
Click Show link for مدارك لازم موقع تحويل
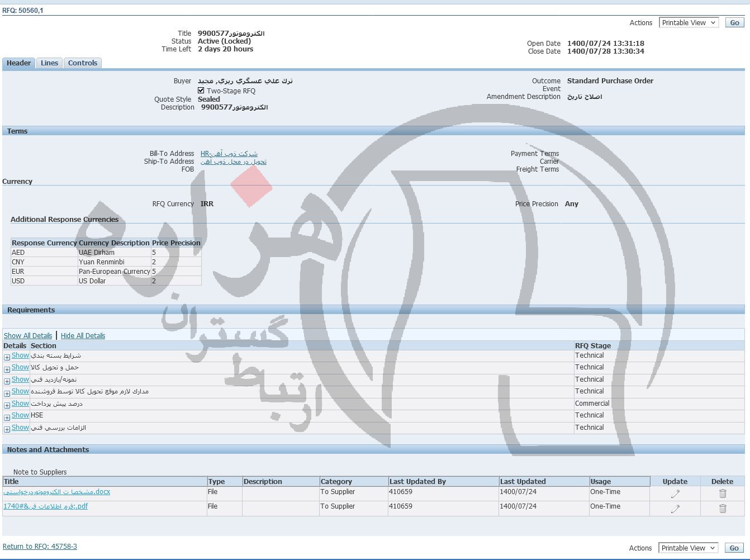(x=20, y=391)
